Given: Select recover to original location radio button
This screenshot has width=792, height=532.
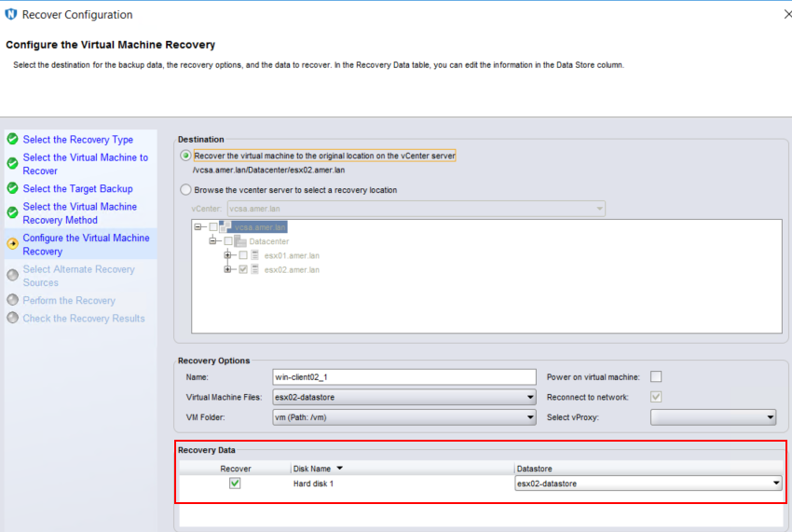Looking at the screenshot, I should click(186, 156).
